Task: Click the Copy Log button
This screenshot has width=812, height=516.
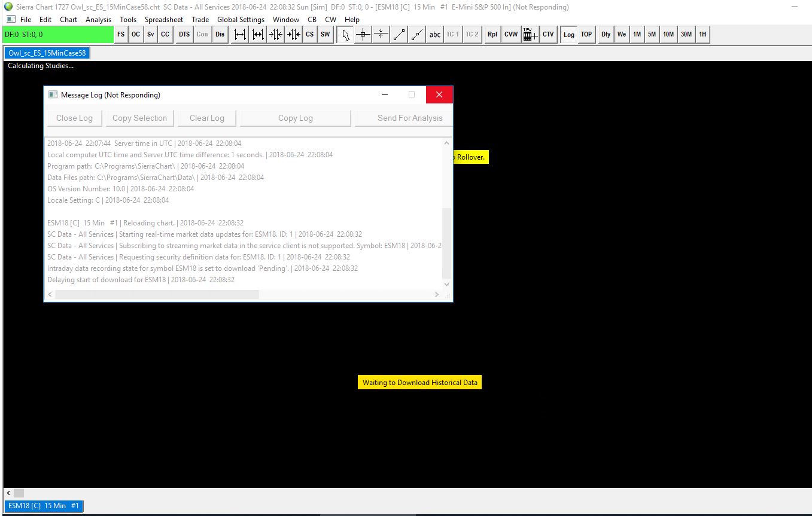Action: pos(296,118)
